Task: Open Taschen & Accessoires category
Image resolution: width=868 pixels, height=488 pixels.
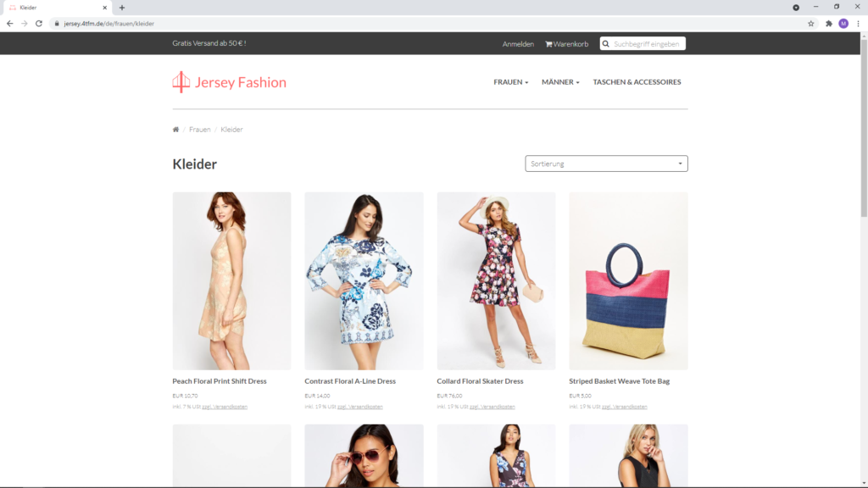Action: [x=637, y=82]
